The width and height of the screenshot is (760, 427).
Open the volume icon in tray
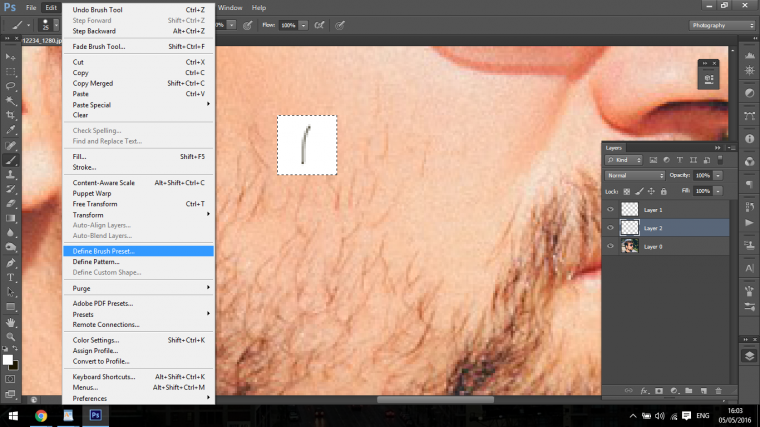click(660, 416)
